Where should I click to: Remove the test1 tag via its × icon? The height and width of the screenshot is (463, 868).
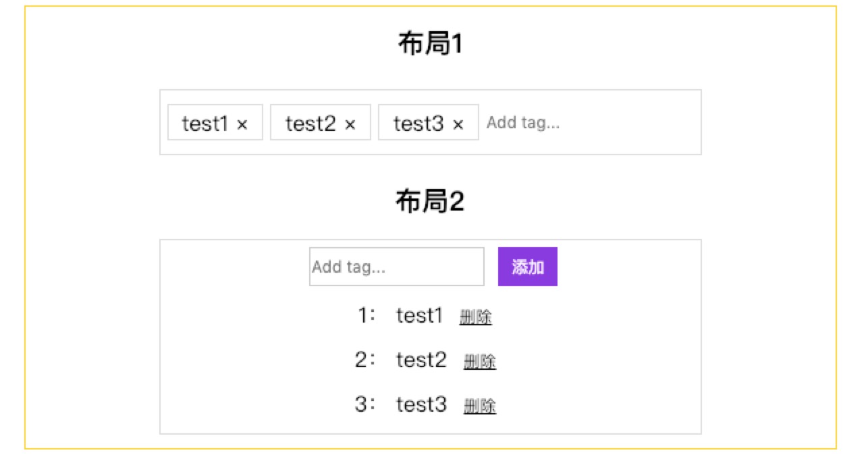pos(242,124)
